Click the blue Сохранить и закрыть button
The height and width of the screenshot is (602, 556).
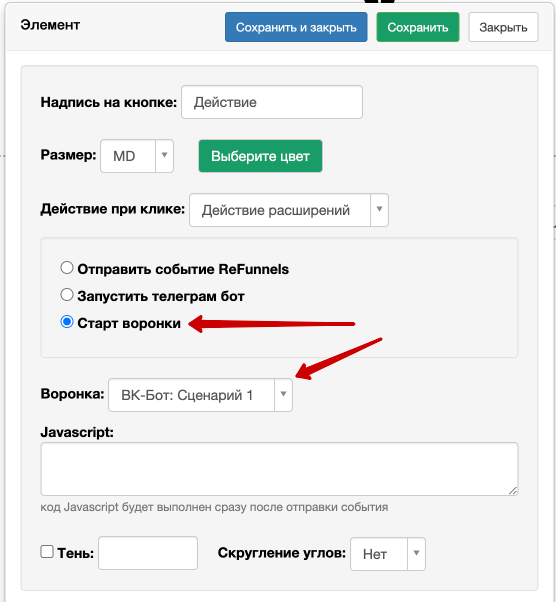pyautogui.click(x=296, y=27)
